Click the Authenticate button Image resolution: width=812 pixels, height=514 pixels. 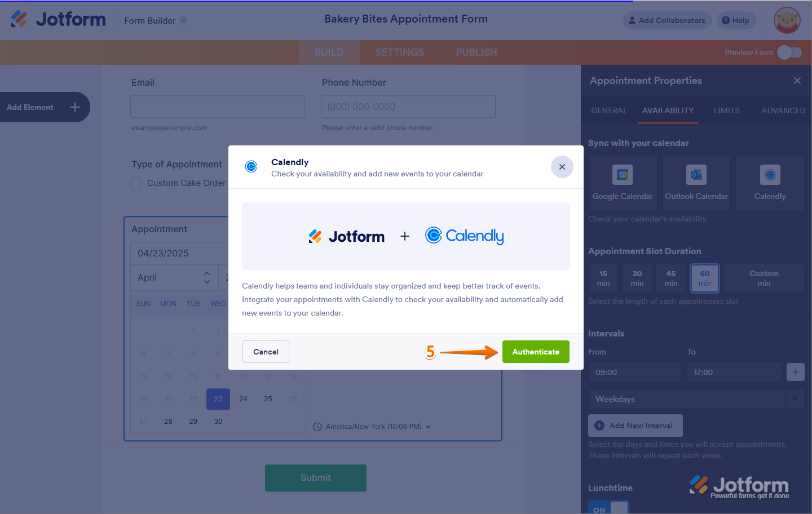tap(536, 352)
